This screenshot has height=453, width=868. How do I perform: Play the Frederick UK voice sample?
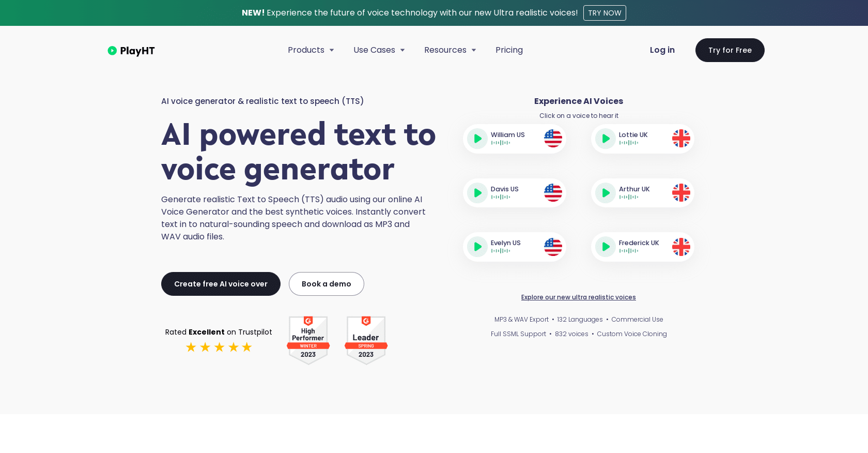click(x=606, y=247)
